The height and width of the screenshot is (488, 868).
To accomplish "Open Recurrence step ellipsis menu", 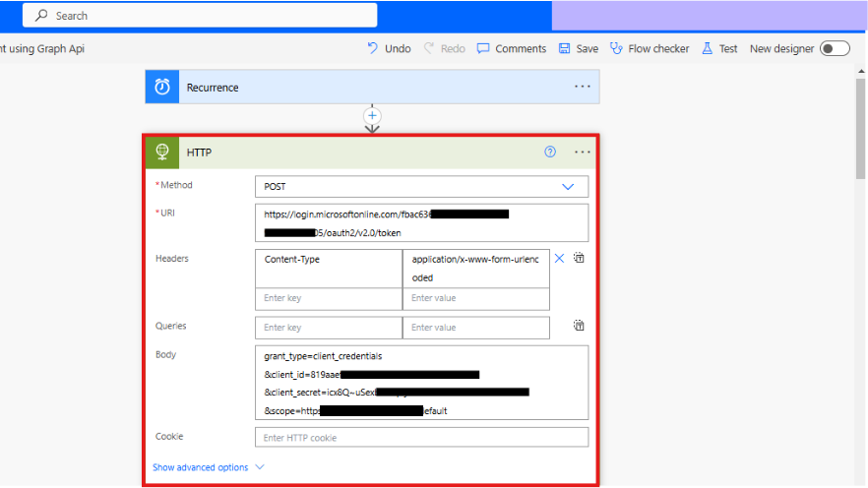I will point(583,87).
